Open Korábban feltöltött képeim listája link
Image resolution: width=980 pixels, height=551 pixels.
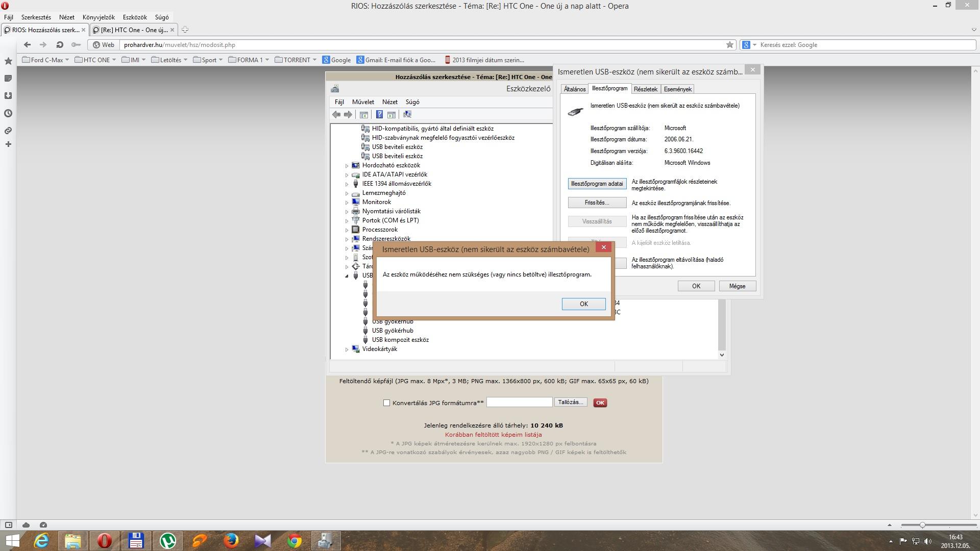(493, 435)
